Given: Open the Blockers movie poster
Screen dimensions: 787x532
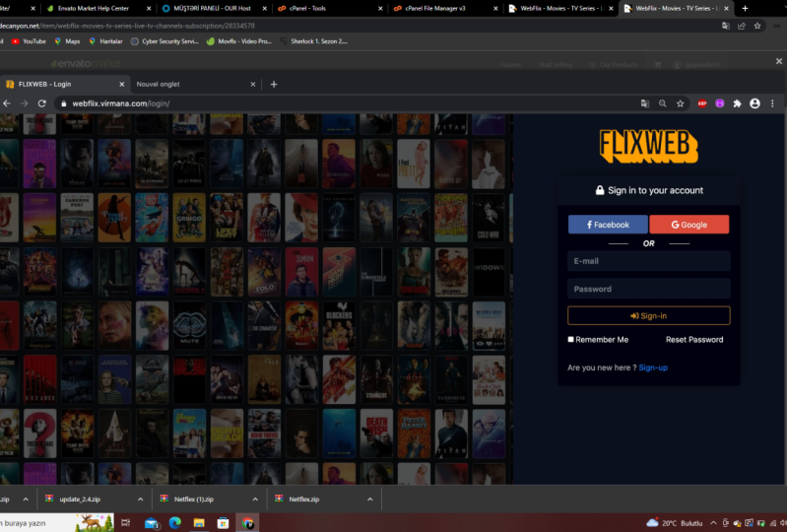Looking at the screenshot, I should (x=339, y=326).
